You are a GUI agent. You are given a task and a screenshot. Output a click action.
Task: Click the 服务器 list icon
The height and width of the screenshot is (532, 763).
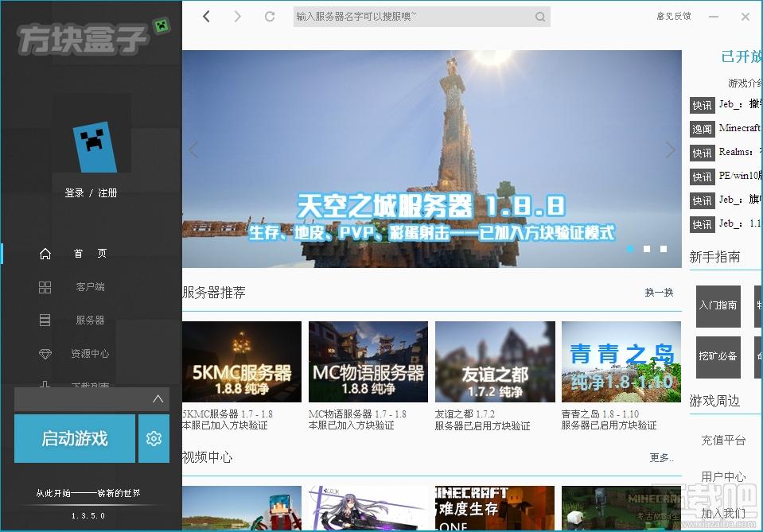[x=45, y=320]
